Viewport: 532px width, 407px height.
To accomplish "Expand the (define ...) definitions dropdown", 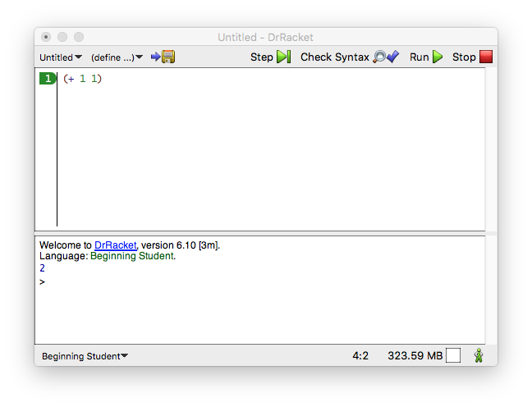I will [x=117, y=57].
